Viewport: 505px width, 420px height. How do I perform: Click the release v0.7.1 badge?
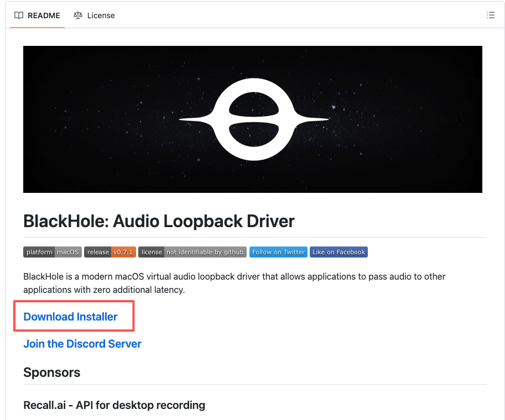click(110, 252)
